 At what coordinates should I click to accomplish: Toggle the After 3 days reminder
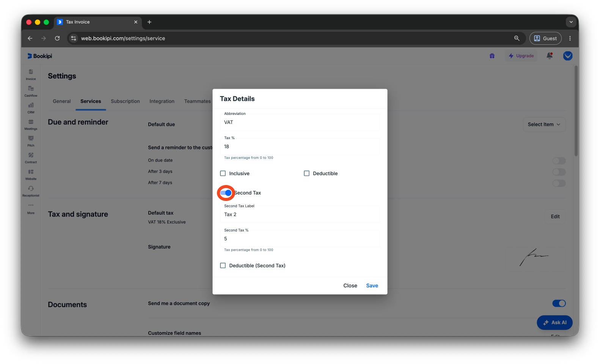tap(559, 172)
